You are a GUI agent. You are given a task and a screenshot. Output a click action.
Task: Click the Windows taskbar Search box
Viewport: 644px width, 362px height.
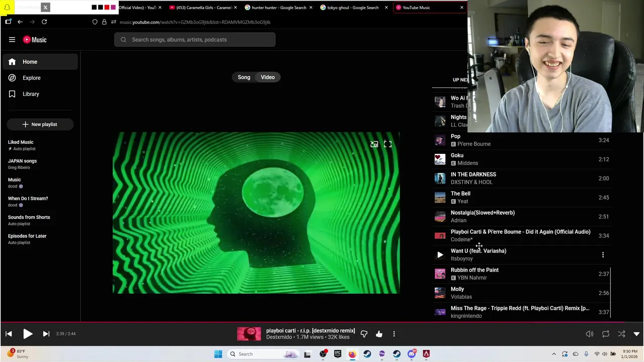(263, 354)
